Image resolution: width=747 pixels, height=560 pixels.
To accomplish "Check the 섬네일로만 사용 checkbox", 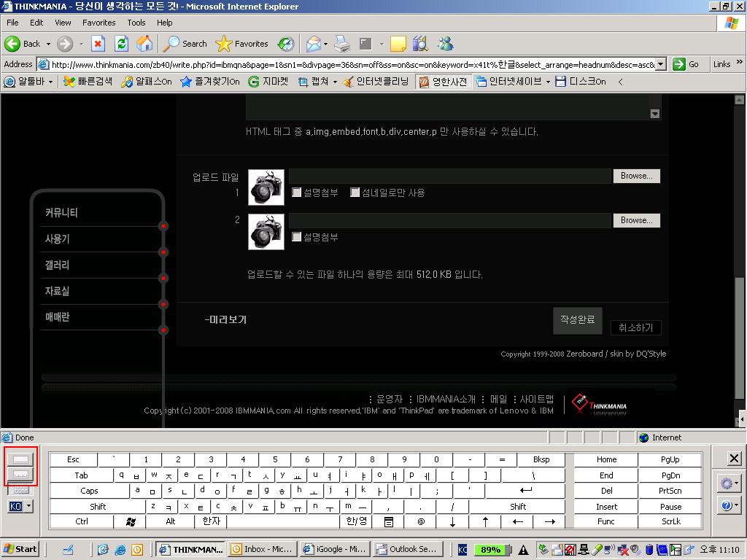I will point(355,192).
